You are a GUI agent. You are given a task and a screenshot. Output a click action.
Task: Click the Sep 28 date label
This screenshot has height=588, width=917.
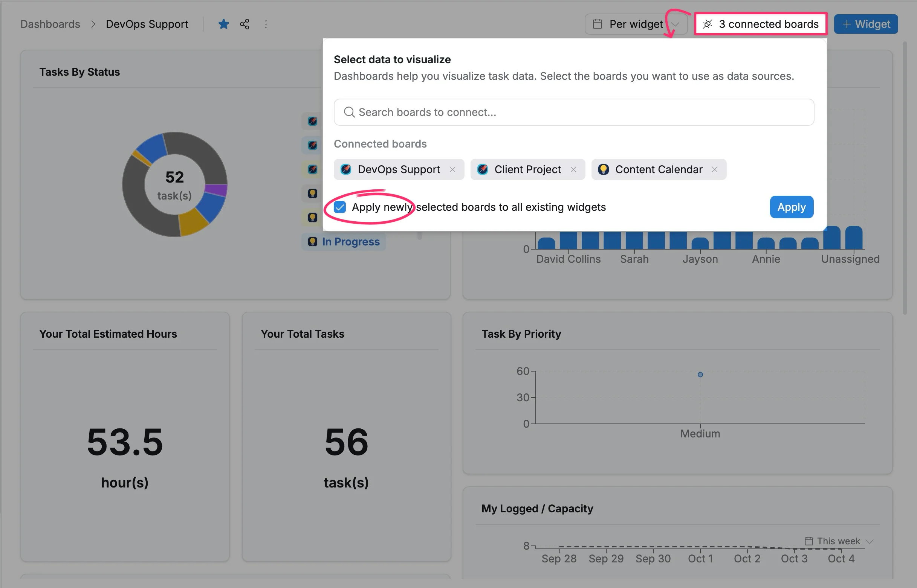pyautogui.click(x=559, y=559)
